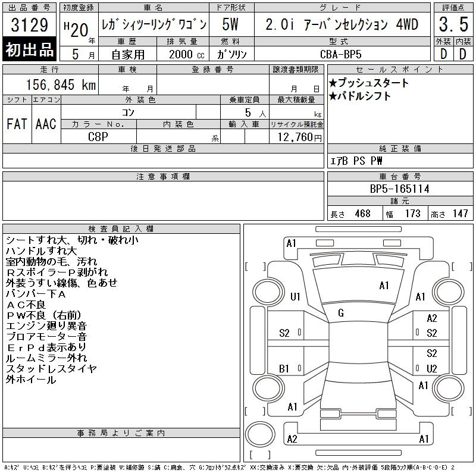Image resolution: width=476 pixels, height=476 pixels.
Task: Select the 後日発送部品 header
Action: 163,148
